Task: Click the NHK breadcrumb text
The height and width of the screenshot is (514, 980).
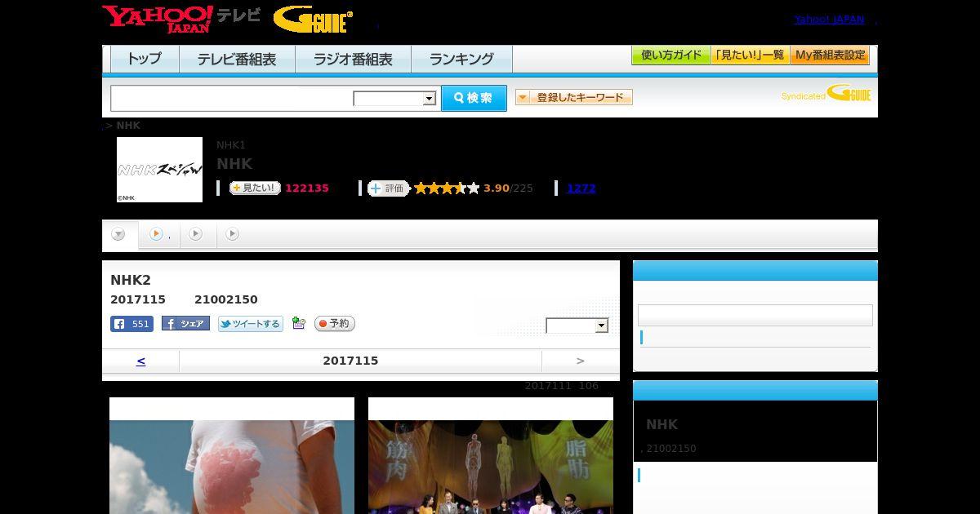Action: [x=128, y=126]
